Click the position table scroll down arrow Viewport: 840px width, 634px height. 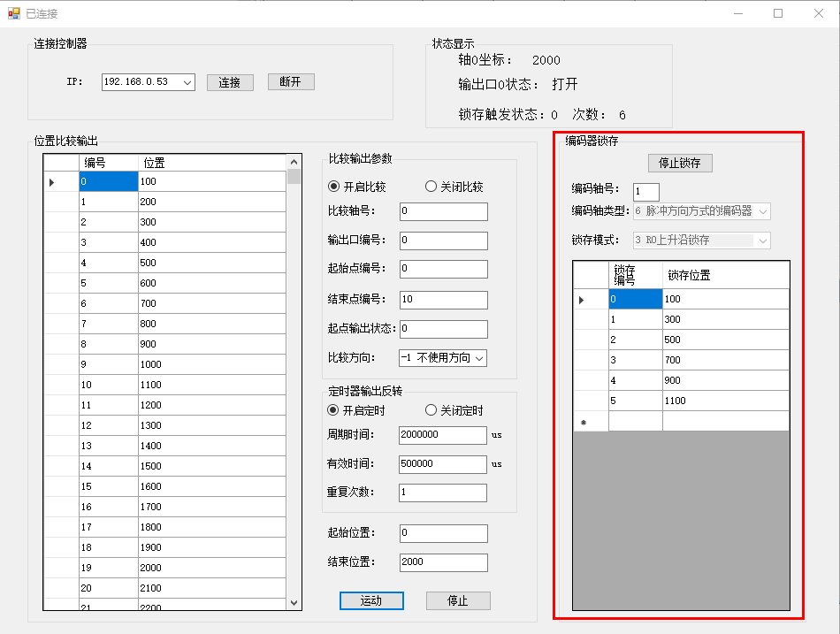coord(294,602)
